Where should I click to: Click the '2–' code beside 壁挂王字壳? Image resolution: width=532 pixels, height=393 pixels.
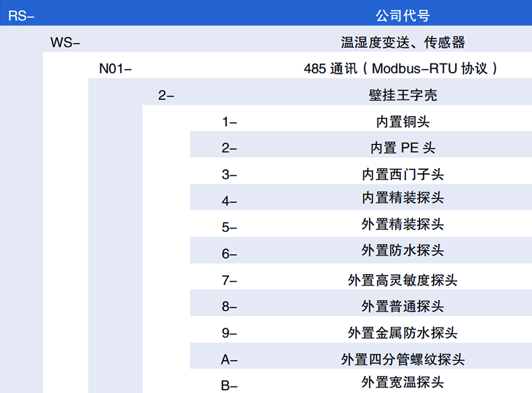(166, 95)
